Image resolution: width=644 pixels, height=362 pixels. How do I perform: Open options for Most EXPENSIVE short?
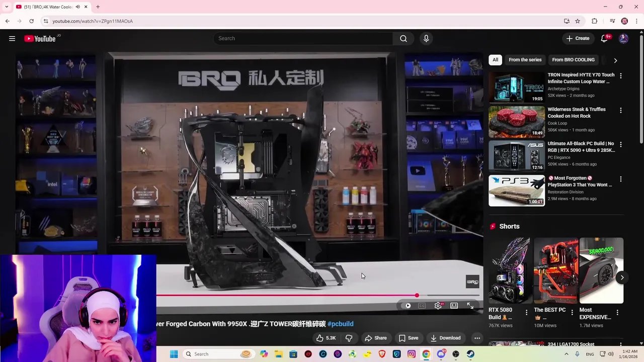point(617,312)
